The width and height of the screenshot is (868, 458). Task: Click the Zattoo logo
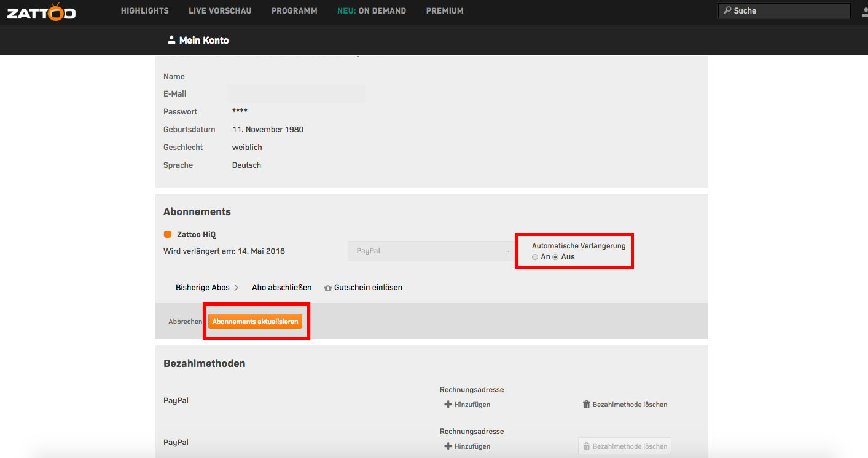click(41, 11)
